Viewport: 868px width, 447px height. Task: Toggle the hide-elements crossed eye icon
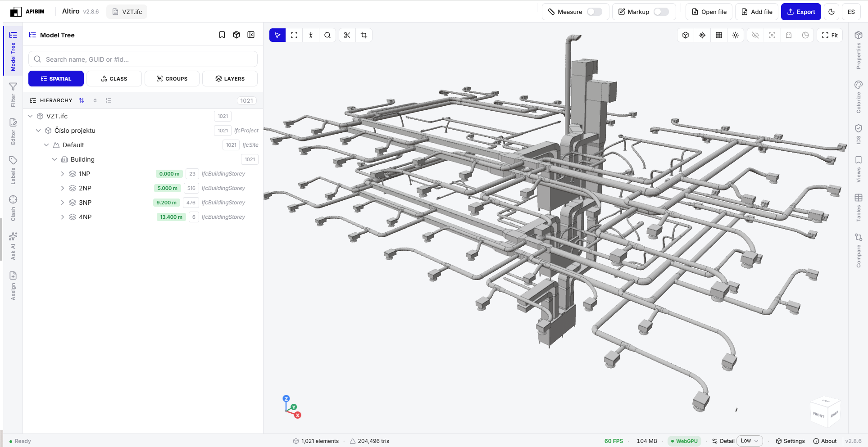click(x=755, y=35)
